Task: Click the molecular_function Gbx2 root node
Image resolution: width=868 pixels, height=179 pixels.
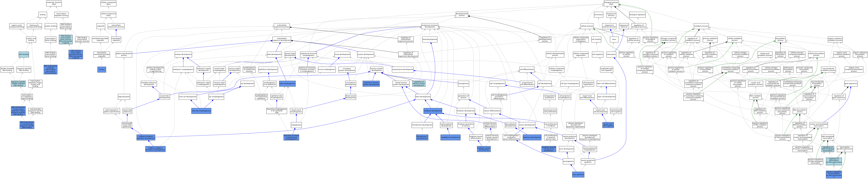Action: (x=54, y=3)
